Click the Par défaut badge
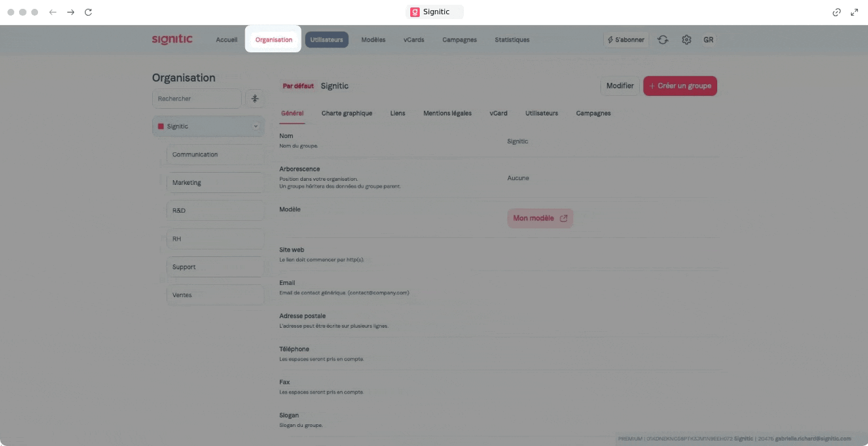This screenshot has height=446, width=868. pos(298,86)
